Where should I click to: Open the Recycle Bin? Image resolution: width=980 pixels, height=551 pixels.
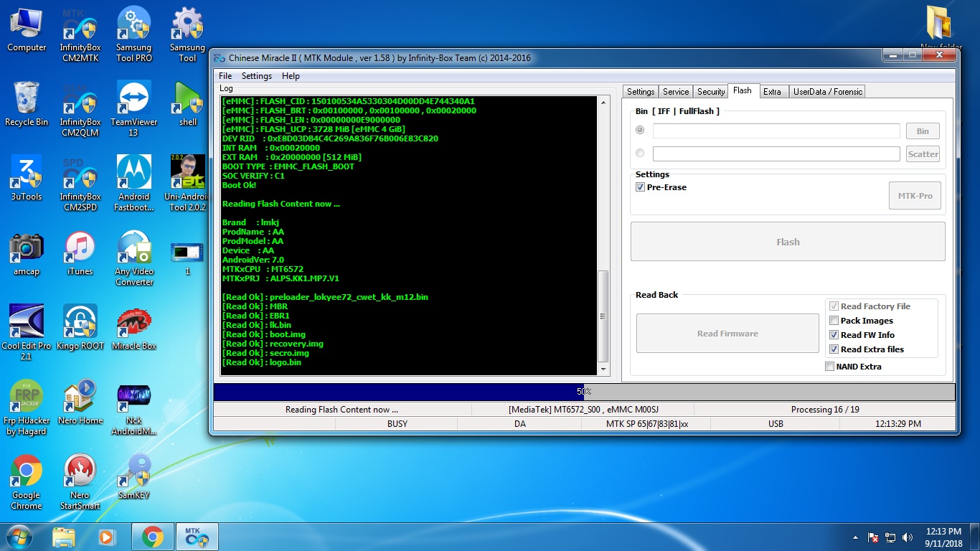point(27,104)
